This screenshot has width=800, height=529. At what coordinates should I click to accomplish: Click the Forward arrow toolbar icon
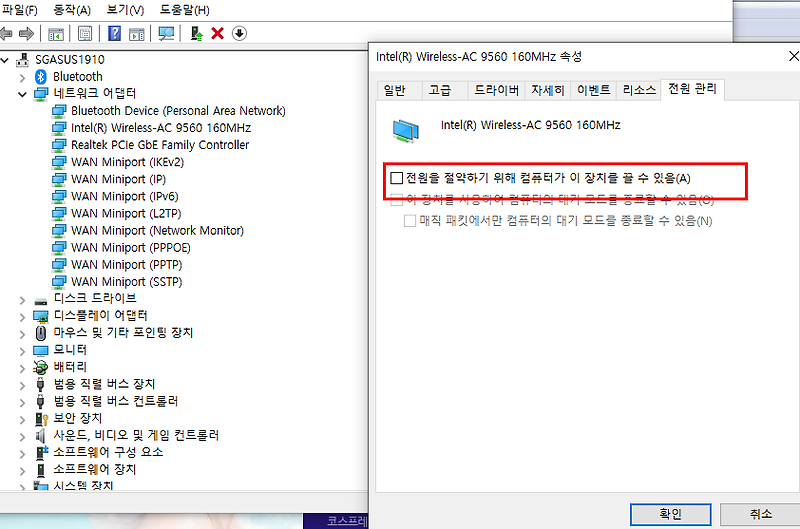(x=26, y=34)
